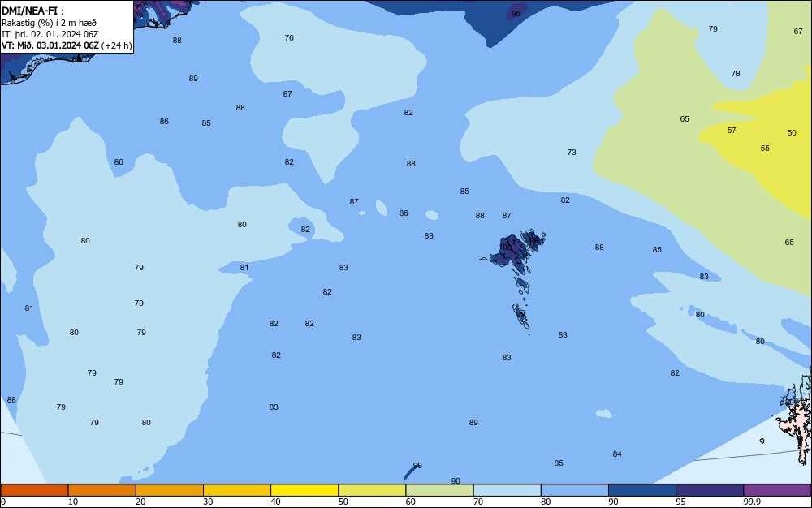Image resolution: width=812 pixels, height=508 pixels.
Task: Click the legend tick label 95
Action: [x=680, y=502]
